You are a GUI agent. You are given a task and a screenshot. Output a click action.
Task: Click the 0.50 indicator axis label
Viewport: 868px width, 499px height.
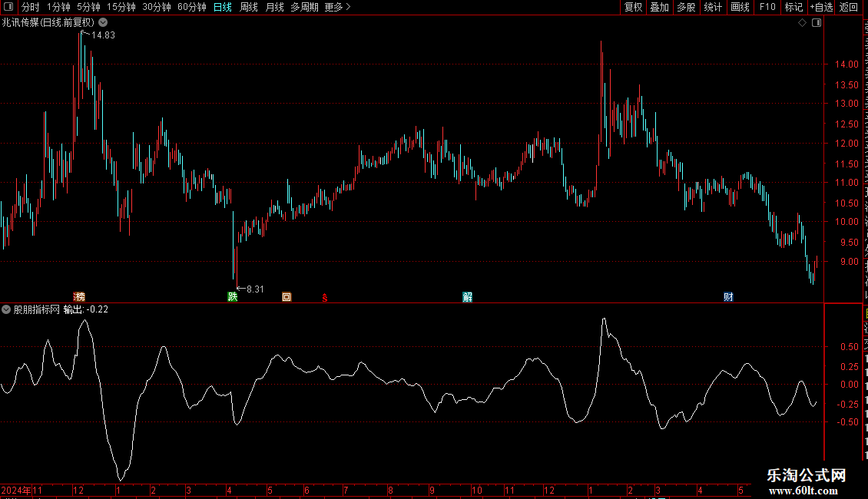pyautogui.click(x=849, y=347)
